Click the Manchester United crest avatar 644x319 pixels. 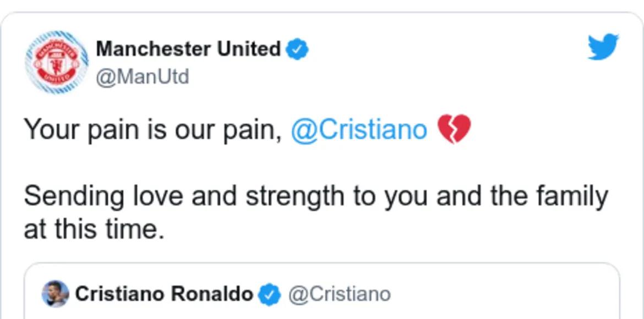tap(57, 63)
